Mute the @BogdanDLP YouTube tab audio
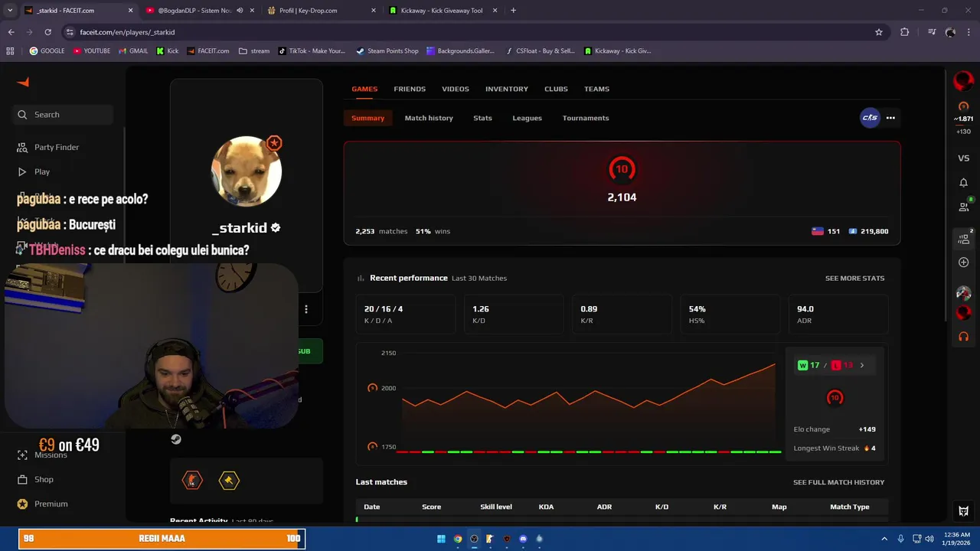This screenshot has height=551, width=980. click(x=240, y=11)
